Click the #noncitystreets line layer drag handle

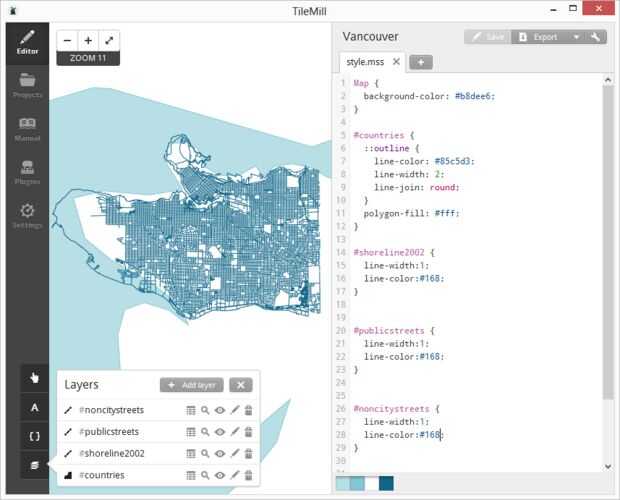click(x=68, y=410)
